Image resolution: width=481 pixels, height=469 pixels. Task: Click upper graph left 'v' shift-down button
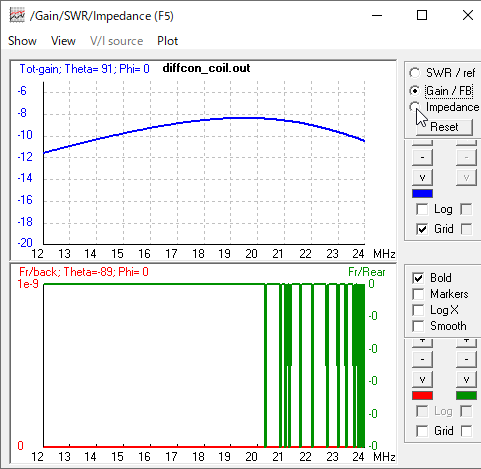tap(422, 177)
